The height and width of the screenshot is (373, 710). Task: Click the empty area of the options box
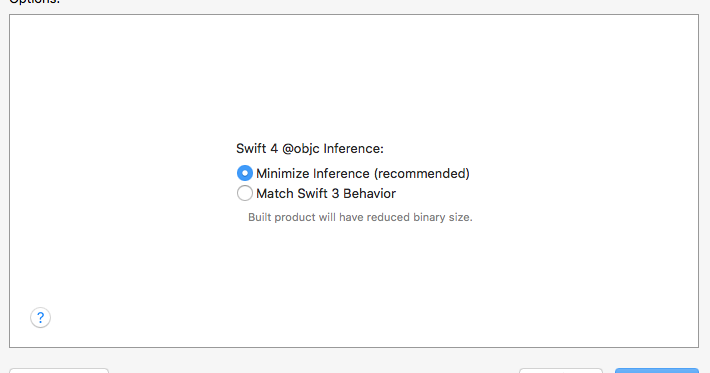pos(353,77)
